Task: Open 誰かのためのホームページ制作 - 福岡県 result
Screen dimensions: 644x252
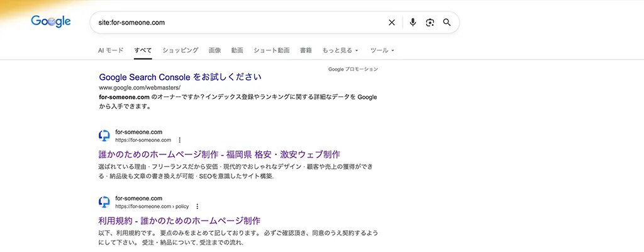Action: [x=219, y=154]
